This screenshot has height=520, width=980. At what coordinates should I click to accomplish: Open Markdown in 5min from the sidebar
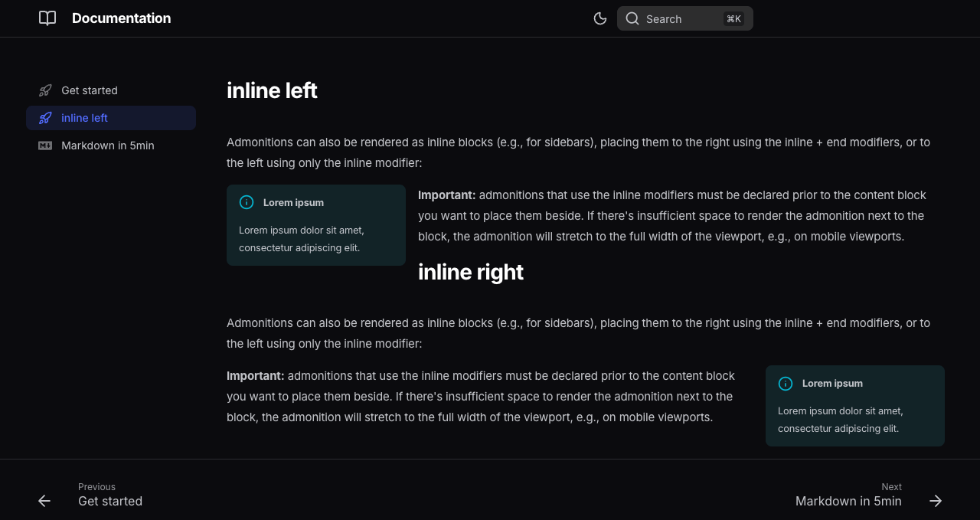pyautogui.click(x=108, y=146)
